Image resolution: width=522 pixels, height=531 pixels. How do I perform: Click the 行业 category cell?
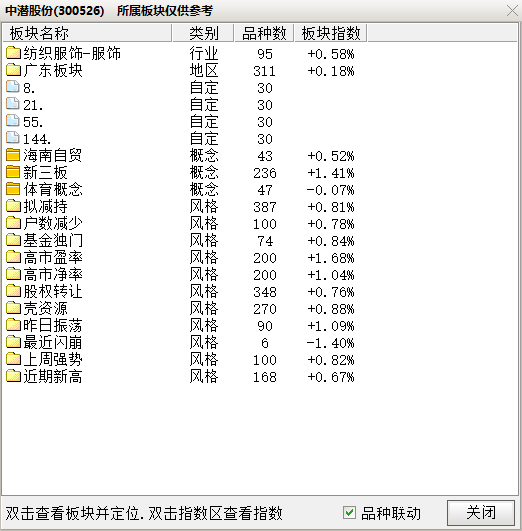pyautogui.click(x=204, y=54)
